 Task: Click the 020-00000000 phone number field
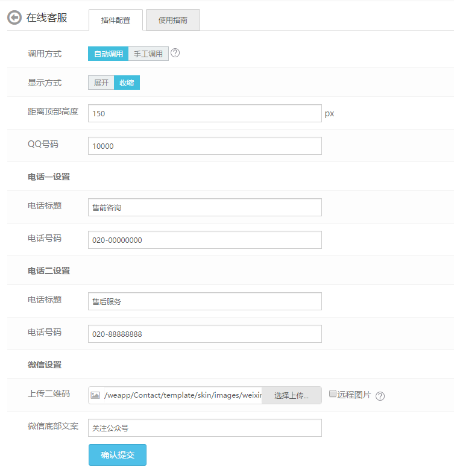click(x=204, y=240)
